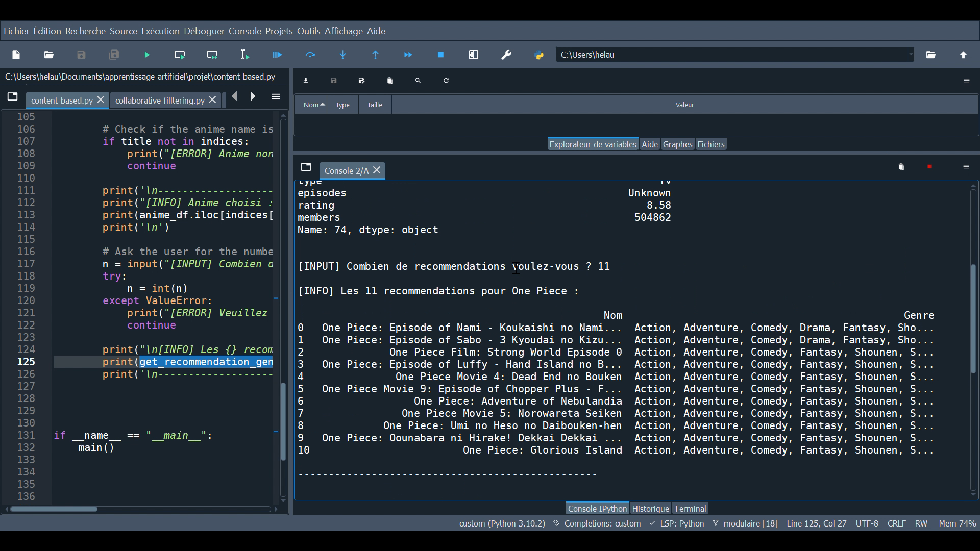Open the Exécution menu
The image size is (980, 551).
point(160,31)
